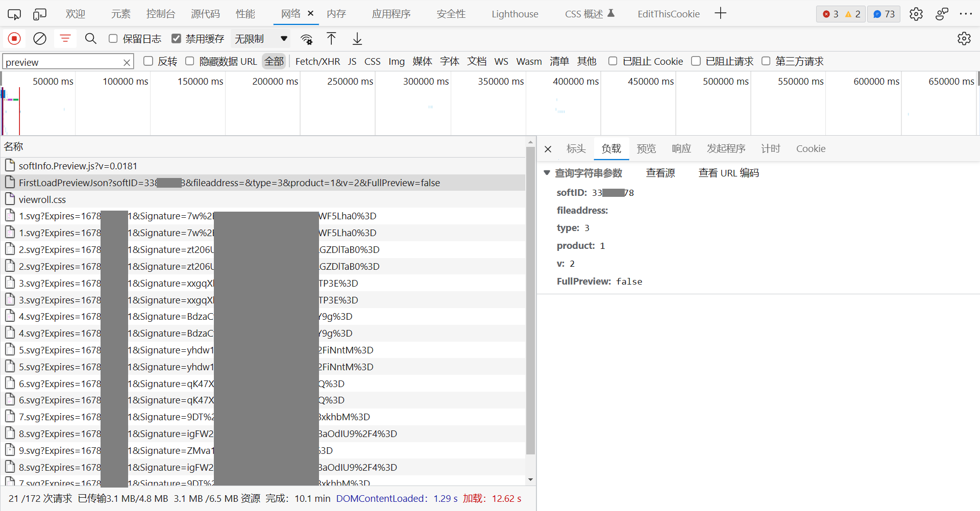Toggle the network filter funnel icon

(x=65, y=39)
